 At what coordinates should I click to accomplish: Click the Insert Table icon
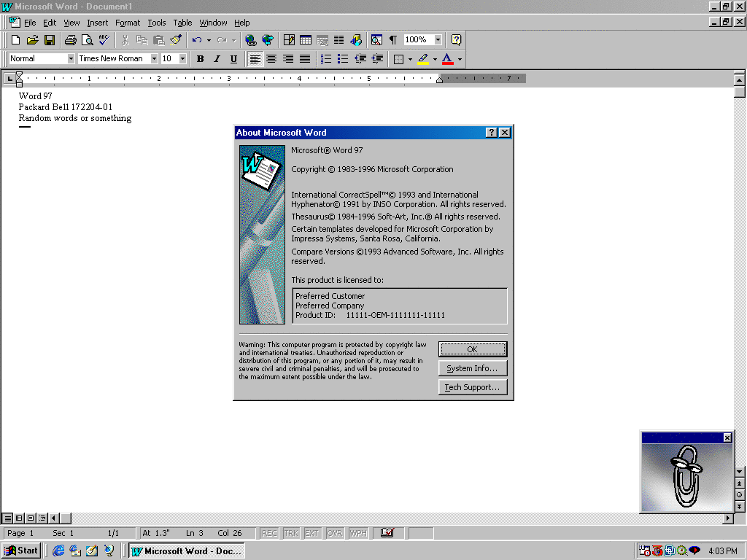(x=306, y=40)
